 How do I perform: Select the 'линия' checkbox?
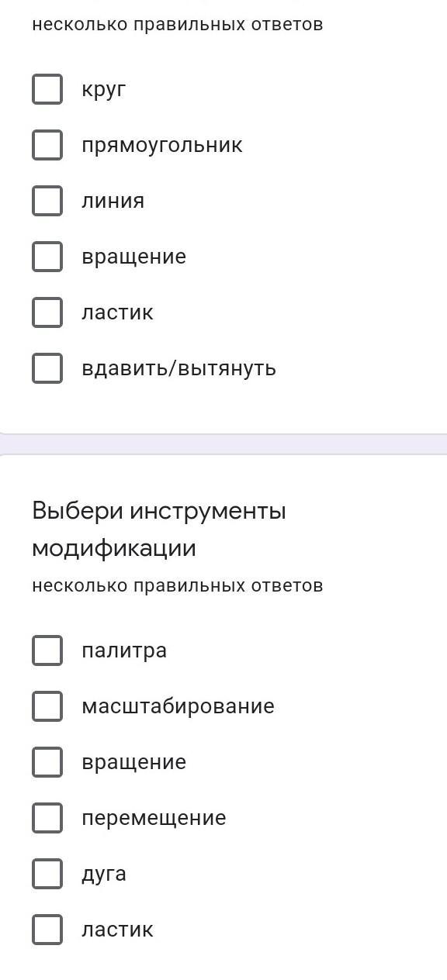[47, 201]
